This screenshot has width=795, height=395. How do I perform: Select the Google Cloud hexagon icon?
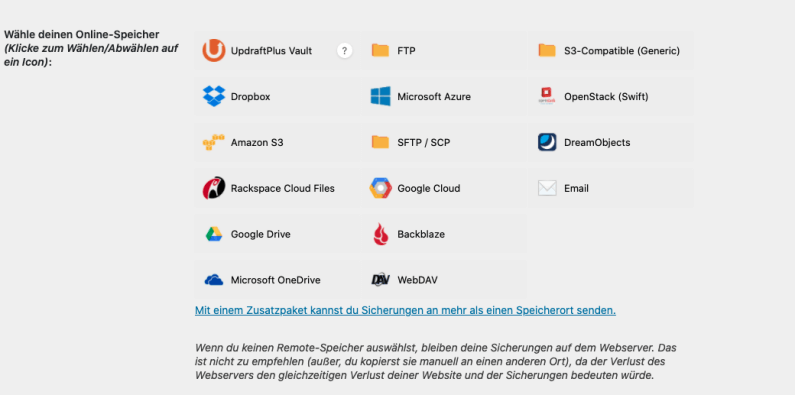pos(380,188)
